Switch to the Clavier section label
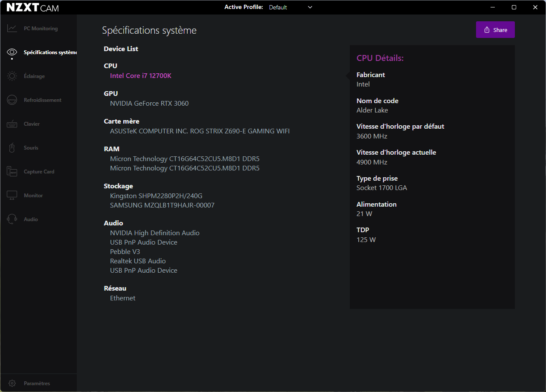The image size is (546, 392). point(32,124)
